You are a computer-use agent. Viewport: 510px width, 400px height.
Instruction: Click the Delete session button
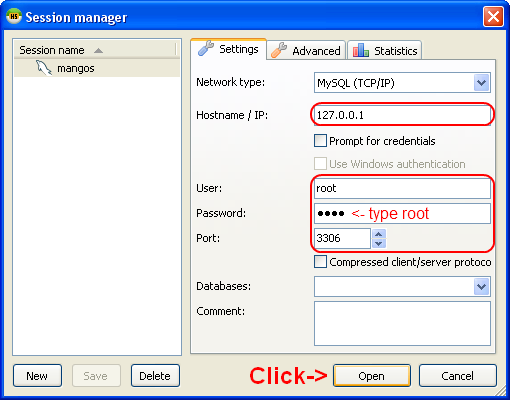click(155, 376)
